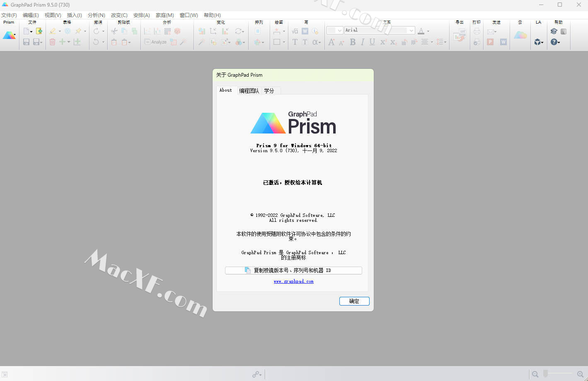Open the font size combo box
The height and width of the screenshot is (381, 588).
(x=335, y=30)
